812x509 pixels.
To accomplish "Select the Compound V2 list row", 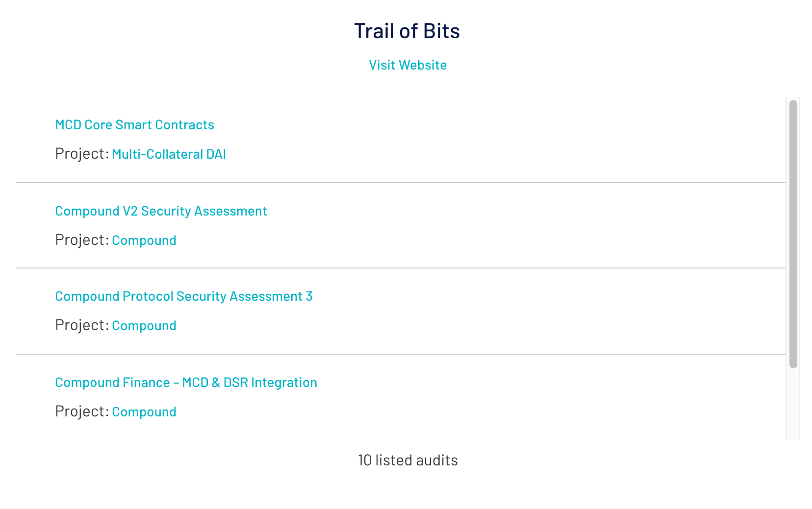I will pyautogui.click(x=392, y=225).
